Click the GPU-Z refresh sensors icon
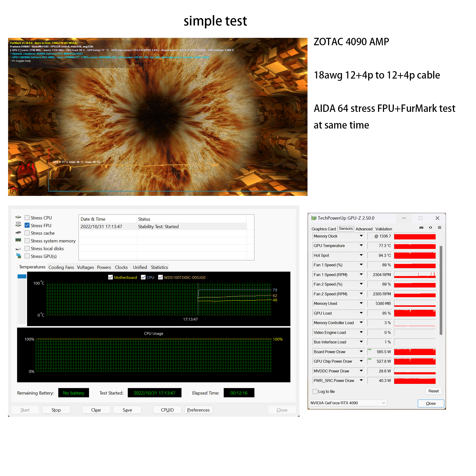The width and height of the screenshot is (476, 476). pos(430,228)
